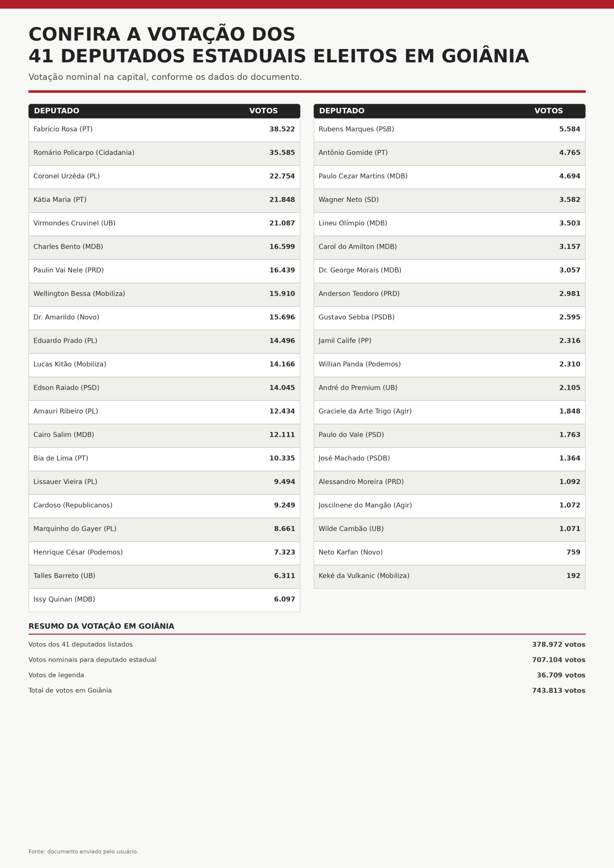Select the Issy Quinan (MDB) row

(x=164, y=600)
